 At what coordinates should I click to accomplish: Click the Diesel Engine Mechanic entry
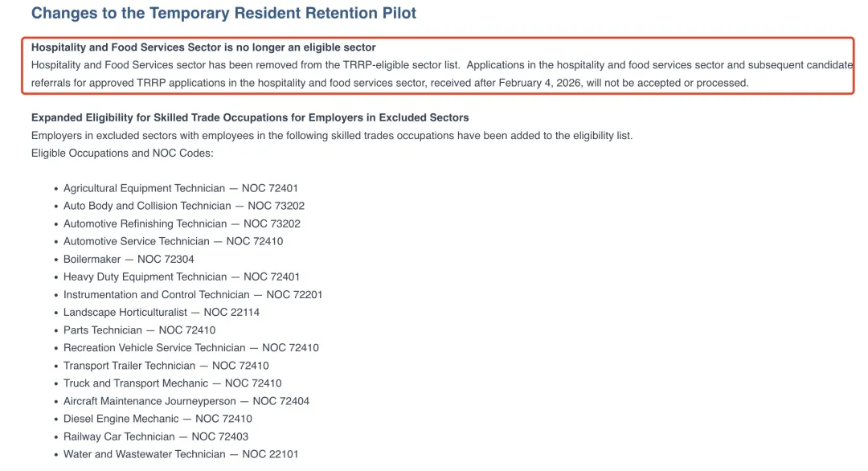pyautogui.click(x=158, y=419)
